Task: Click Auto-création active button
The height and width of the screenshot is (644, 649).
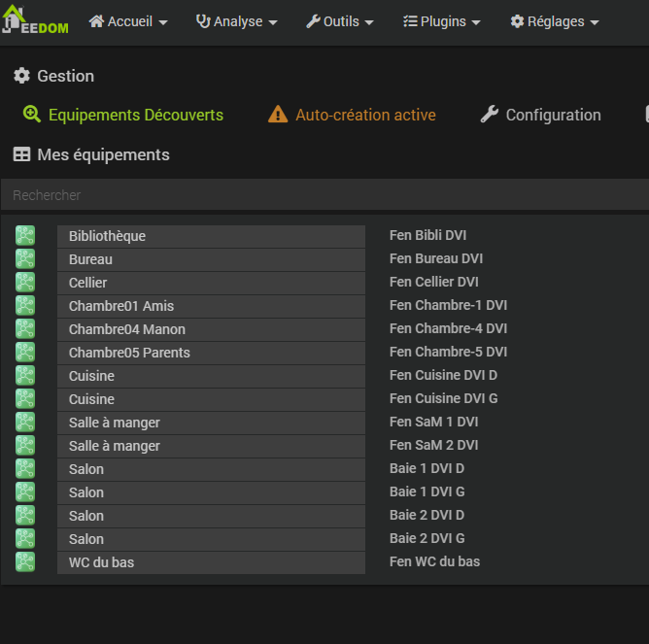Action: (x=365, y=115)
